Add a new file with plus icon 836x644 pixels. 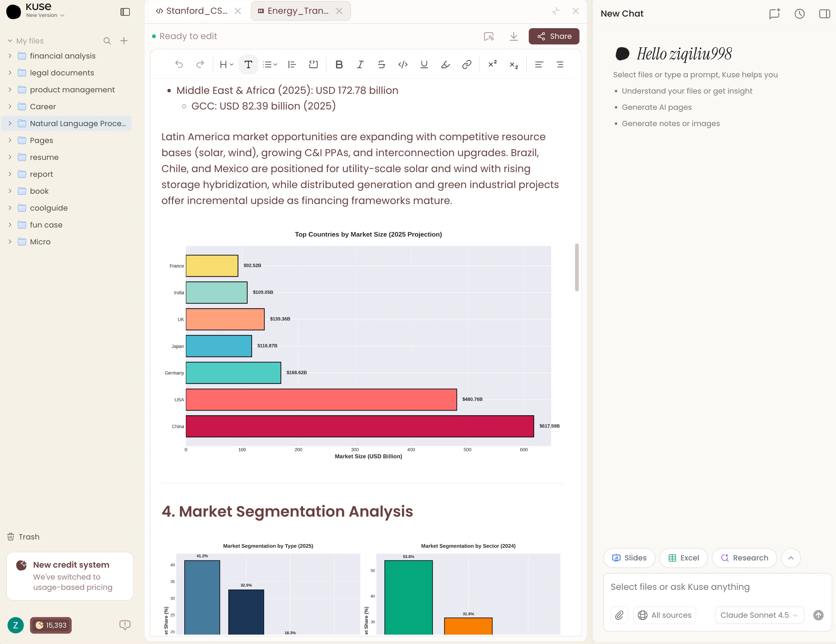tap(124, 41)
